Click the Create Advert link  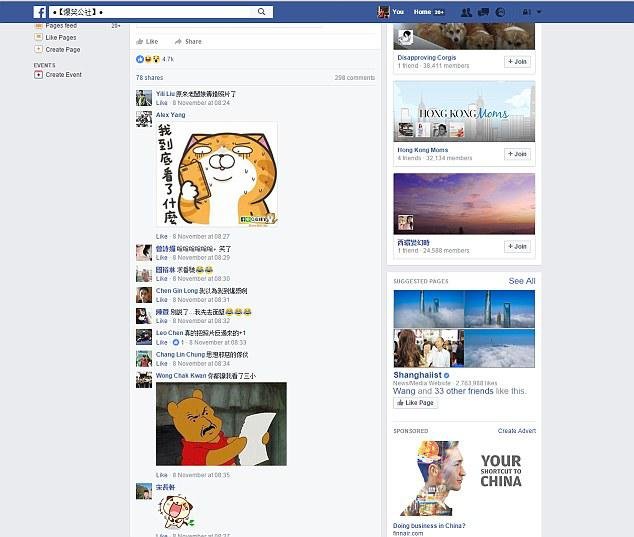517,431
